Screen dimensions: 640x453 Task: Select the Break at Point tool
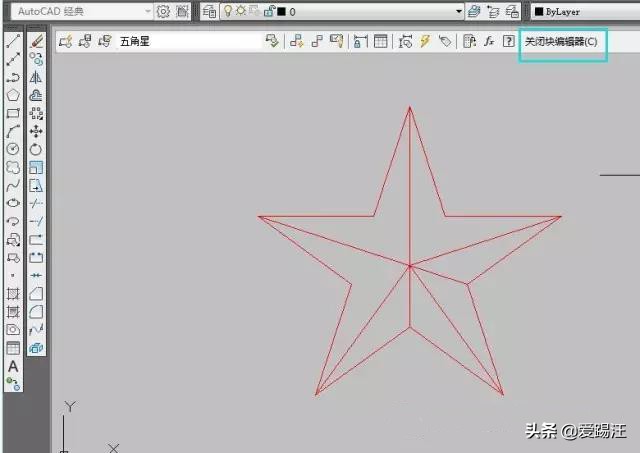click(36, 240)
